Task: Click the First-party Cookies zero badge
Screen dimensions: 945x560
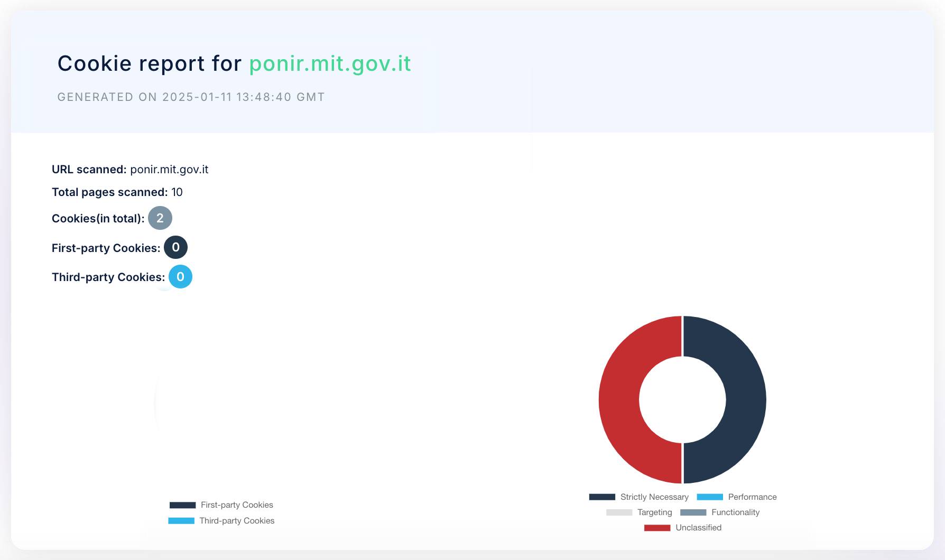Action: [x=175, y=247]
